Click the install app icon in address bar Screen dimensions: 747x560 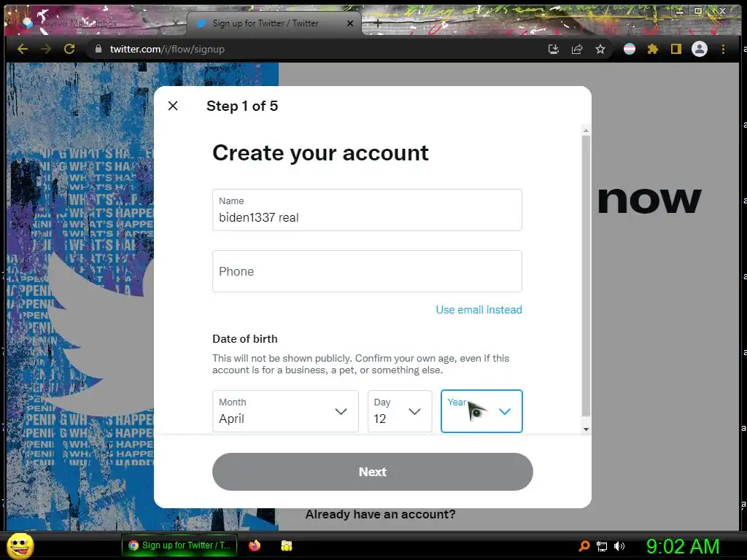click(x=554, y=49)
